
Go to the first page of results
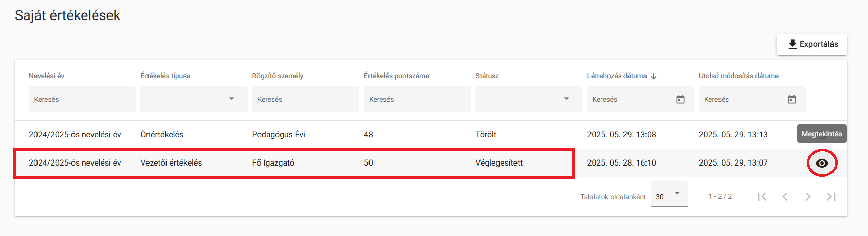coord(762,196)
